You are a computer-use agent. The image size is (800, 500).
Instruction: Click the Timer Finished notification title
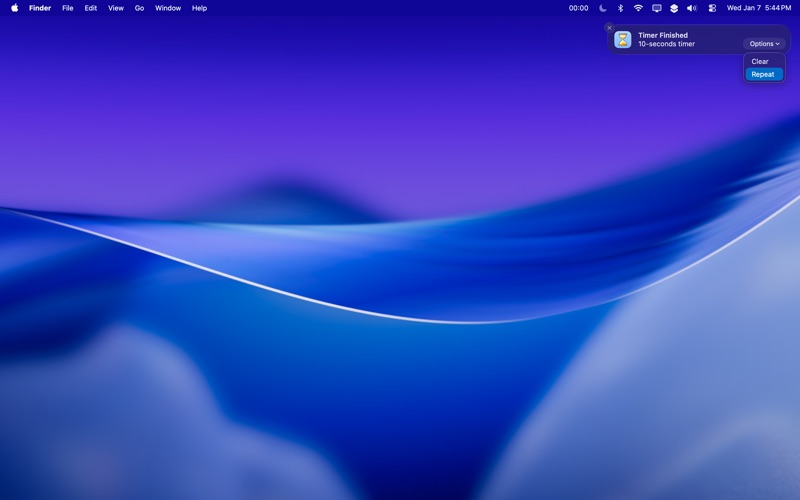tap(663, 35)
